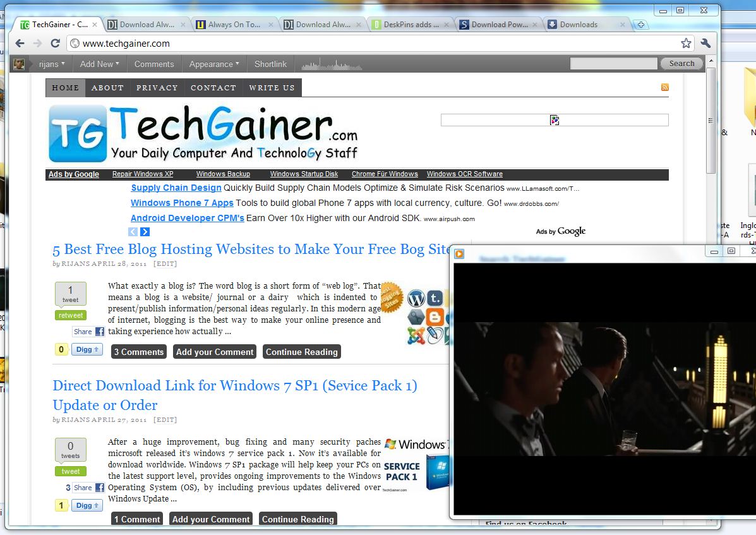Select the WRITE US navigation item

tap(272, 88)
